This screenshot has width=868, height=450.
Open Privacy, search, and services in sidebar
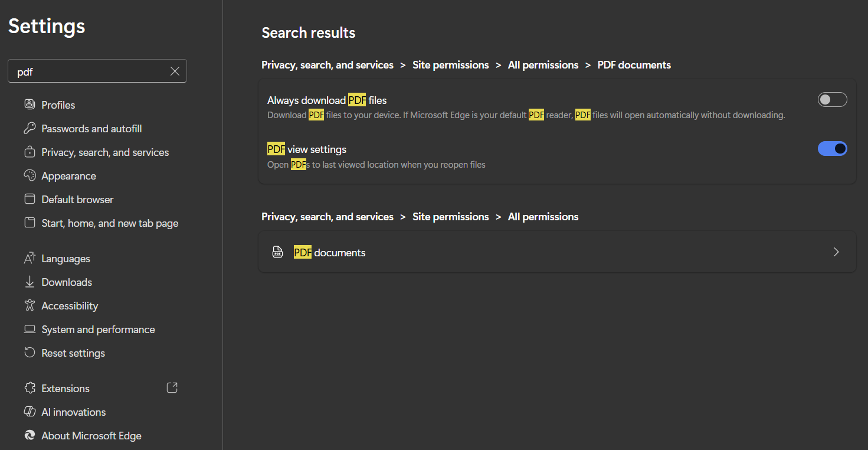tap(105, 152)
